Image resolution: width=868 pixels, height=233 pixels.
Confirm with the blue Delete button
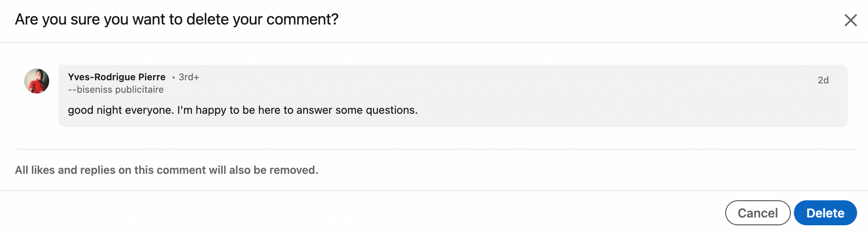pyautogui.click(x=825, y=213)
